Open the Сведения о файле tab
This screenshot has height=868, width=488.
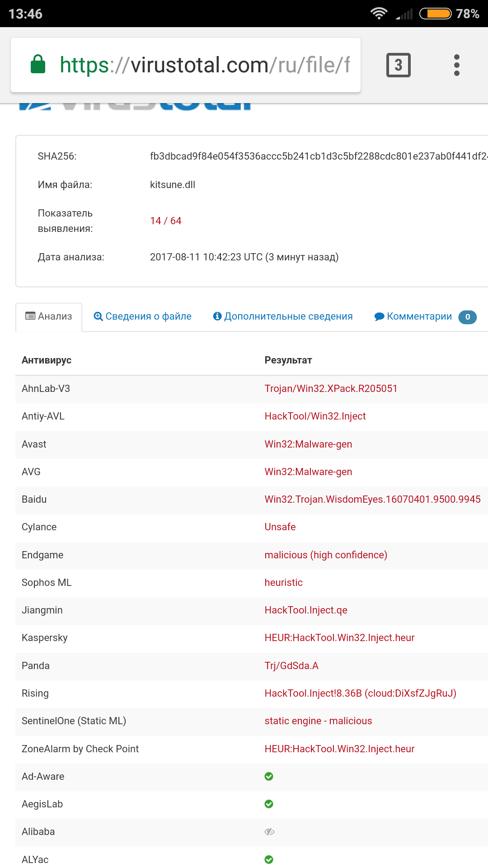pos(142,316)
